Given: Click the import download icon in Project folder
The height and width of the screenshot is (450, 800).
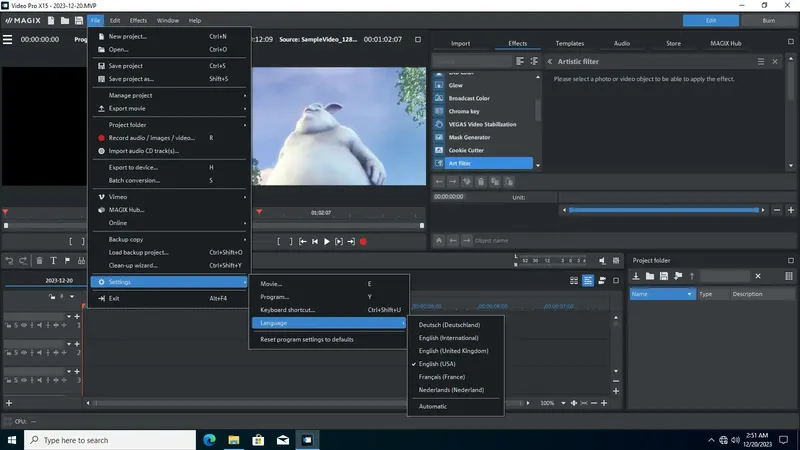Looking at the screenshot, I should tap(635, 276).
